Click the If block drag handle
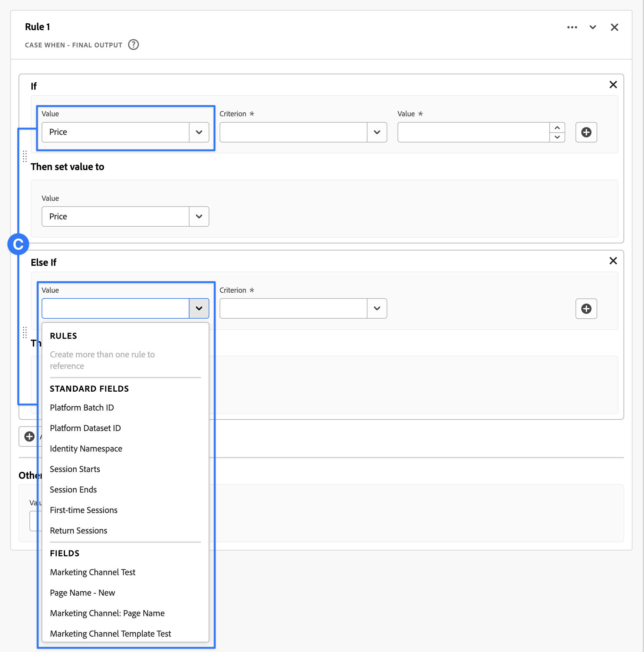 (25, 156)
